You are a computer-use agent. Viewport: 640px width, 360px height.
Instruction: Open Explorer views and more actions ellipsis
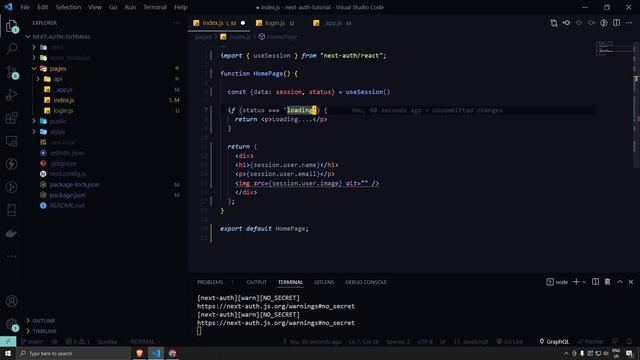176,23
